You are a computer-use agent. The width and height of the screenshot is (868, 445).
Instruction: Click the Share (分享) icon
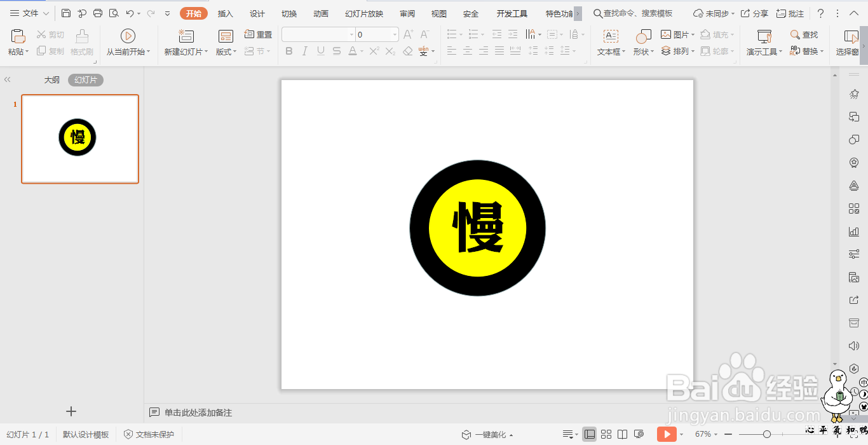(754, 13)
